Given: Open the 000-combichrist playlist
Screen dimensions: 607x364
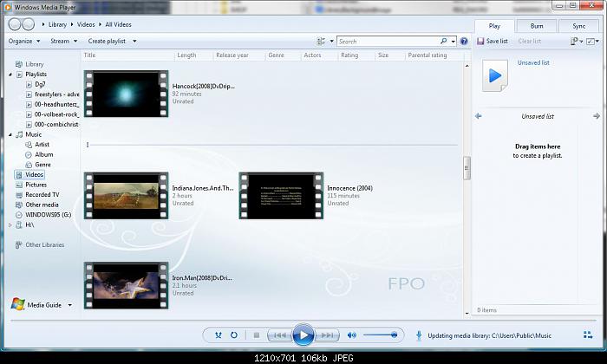Looking at the screenshot, I should click(52, 125).
